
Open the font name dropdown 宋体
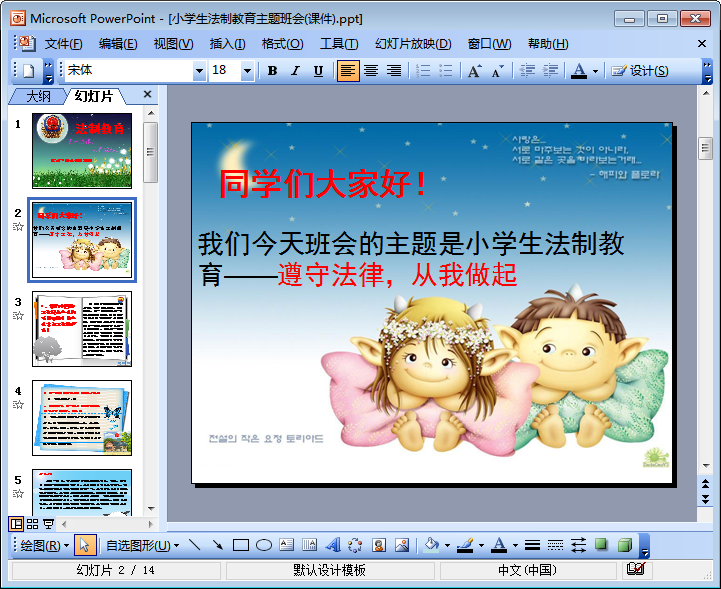pyautogui.click(x=199, y=71)
